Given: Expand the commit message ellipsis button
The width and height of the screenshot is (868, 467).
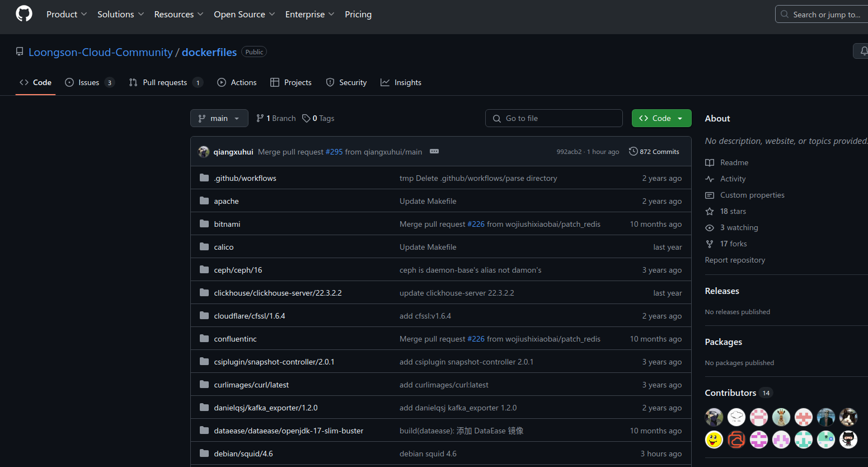Looking at the screenshot, I should 434,152.
